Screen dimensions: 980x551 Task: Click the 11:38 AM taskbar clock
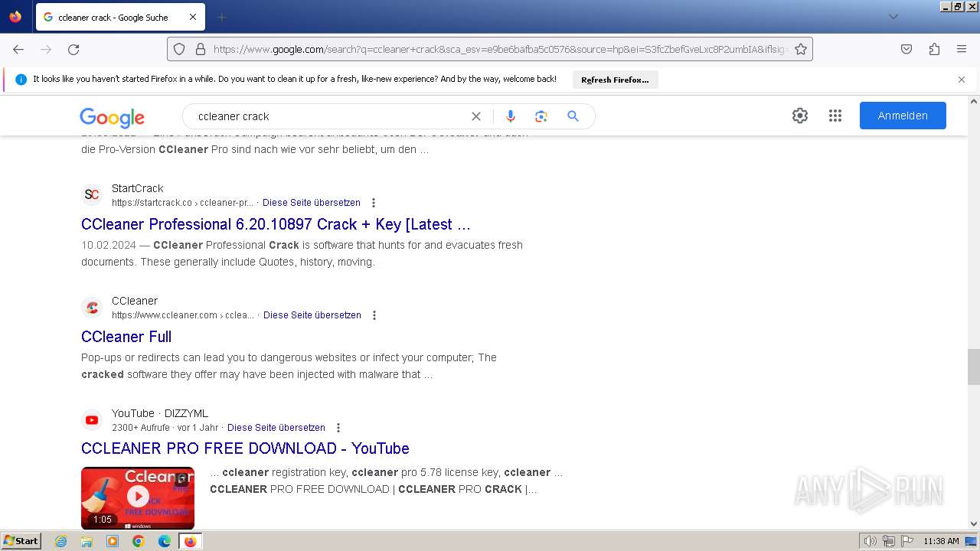[941, 541]
